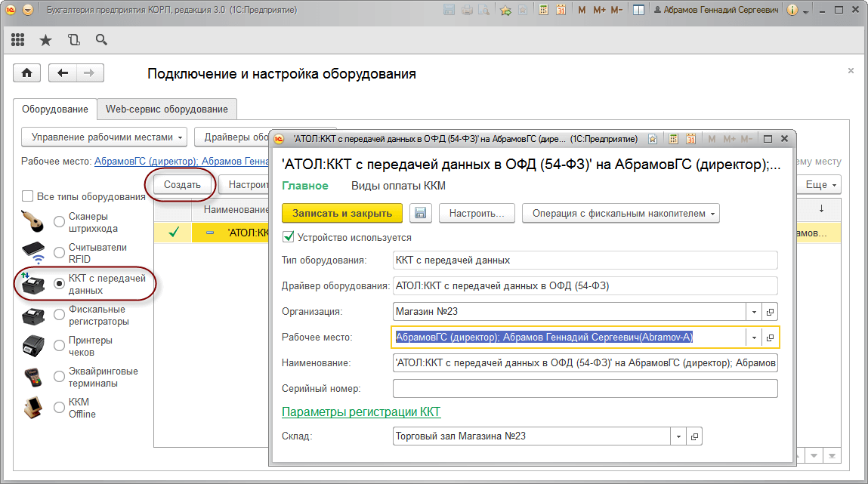Viewport: 868px width, 484px height.
Task: Select the 'Считыватели RFID' radio button
Action: pos(59,253)
